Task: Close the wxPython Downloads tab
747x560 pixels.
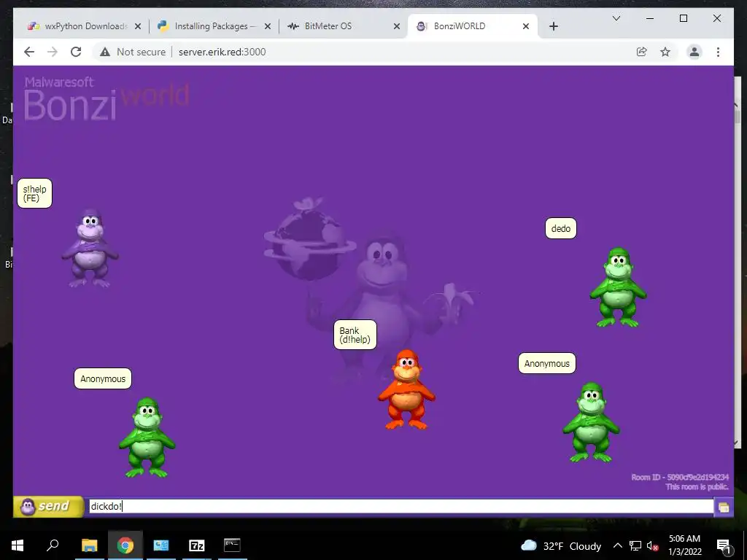Action: click(x=138, y=27)
